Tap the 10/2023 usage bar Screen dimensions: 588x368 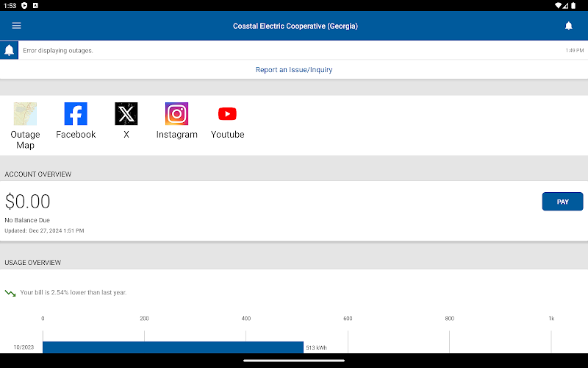pos(173,347)
